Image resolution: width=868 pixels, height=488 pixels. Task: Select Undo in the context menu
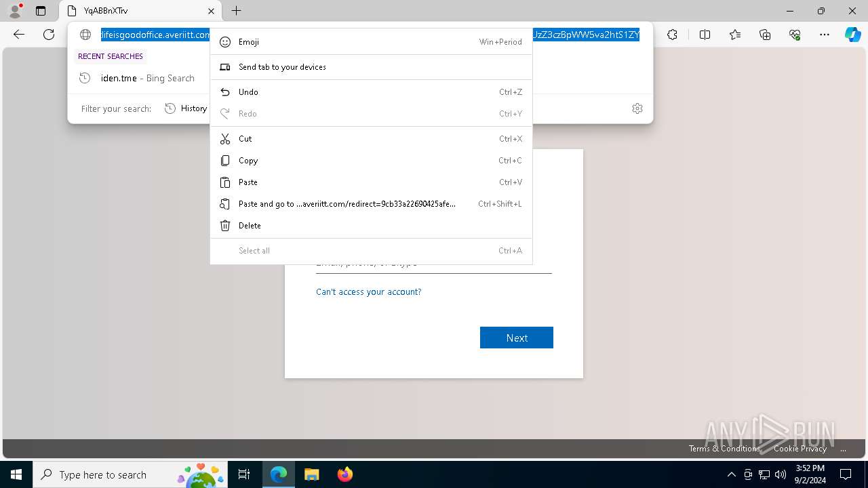coord(371,92)
